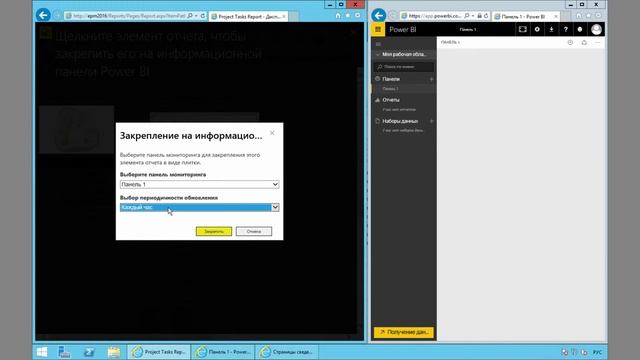The width and height of the screenshot is (640, 360).
Task: Add a new dashboard with plus next to Панели
Action: 431,79
